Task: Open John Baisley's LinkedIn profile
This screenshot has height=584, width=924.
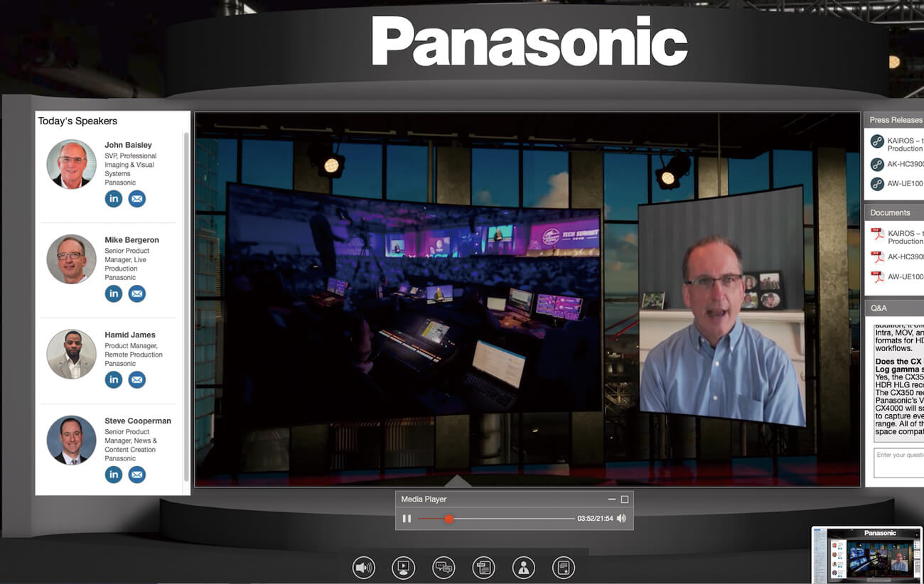Action: point(114,199)
